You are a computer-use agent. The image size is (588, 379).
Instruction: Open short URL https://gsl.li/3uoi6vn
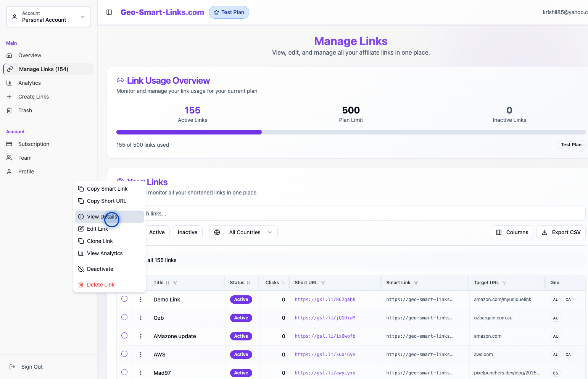click(x=325, y=355)
